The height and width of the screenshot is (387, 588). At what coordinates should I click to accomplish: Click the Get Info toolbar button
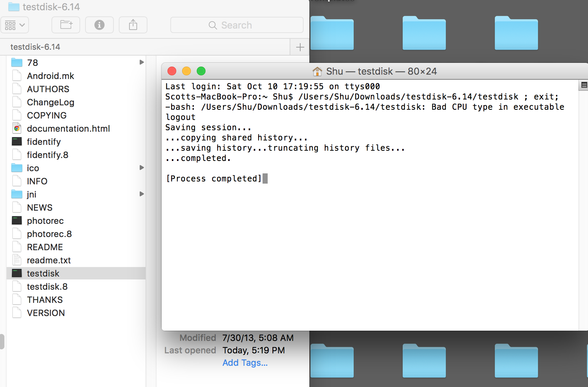pyautogui.click(x=99, y=25)
